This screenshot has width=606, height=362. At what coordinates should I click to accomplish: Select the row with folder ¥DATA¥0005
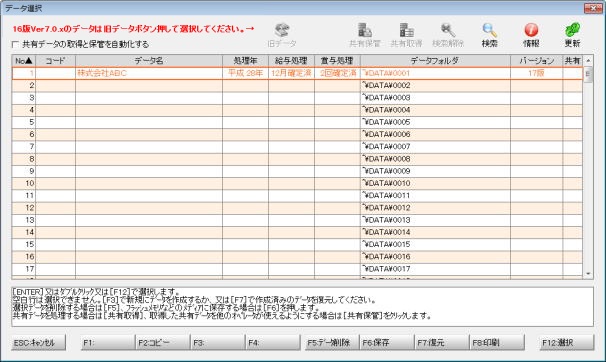(x=297, y=122)
